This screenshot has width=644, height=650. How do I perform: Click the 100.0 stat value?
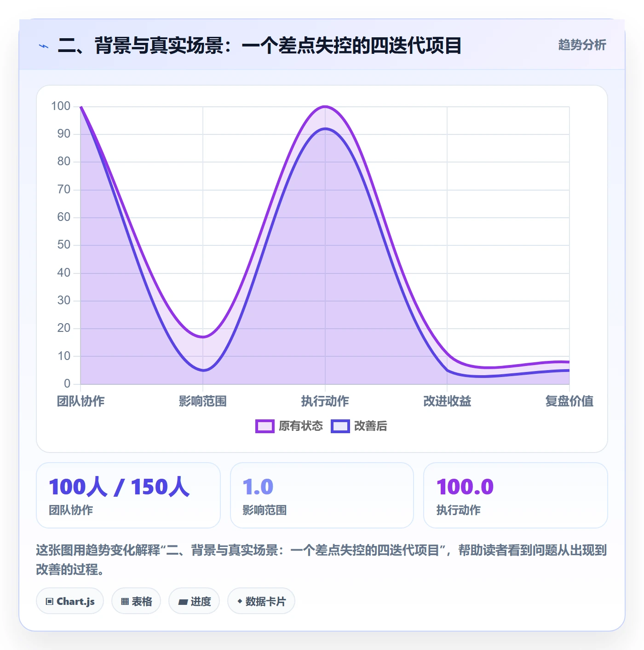point(465,487)
